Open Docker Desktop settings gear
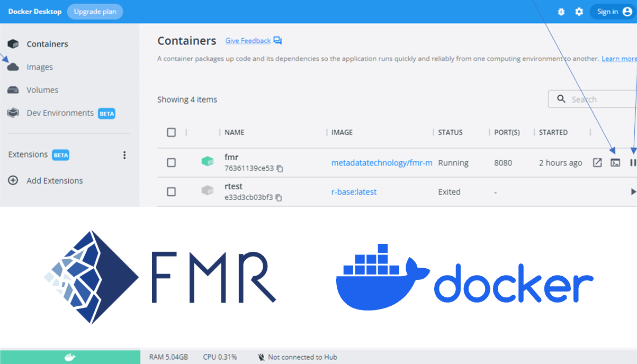 (578, 11)
